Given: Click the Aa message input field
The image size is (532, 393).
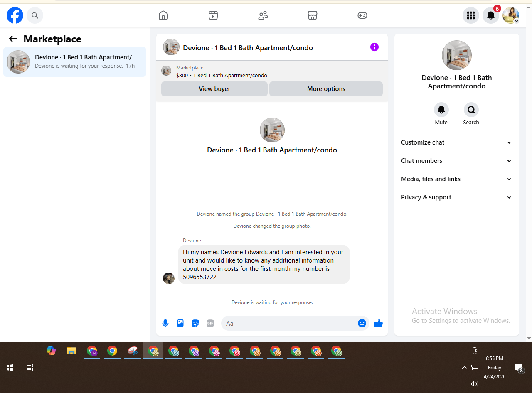Looking at the screenshot, I should (289, 323).
